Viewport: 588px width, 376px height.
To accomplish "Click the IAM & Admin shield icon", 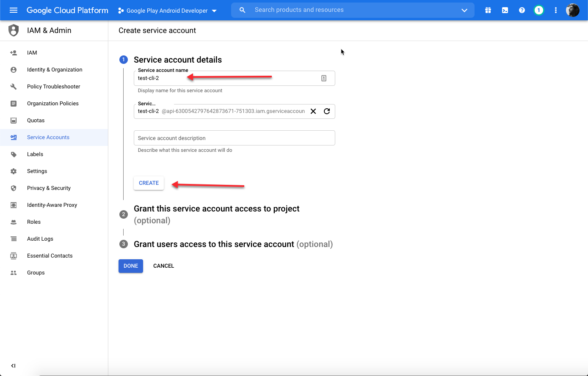I will tap(13, 30).
